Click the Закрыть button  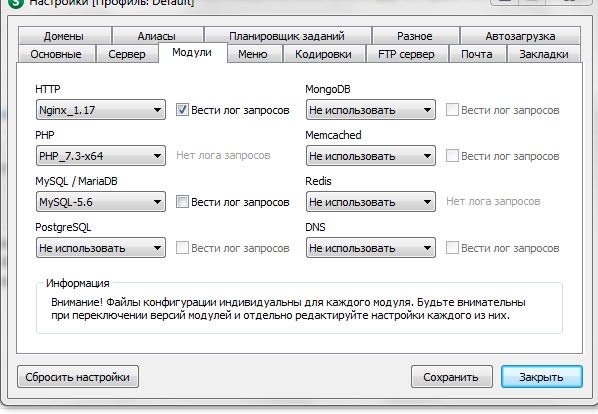click(x=542, y=377)
